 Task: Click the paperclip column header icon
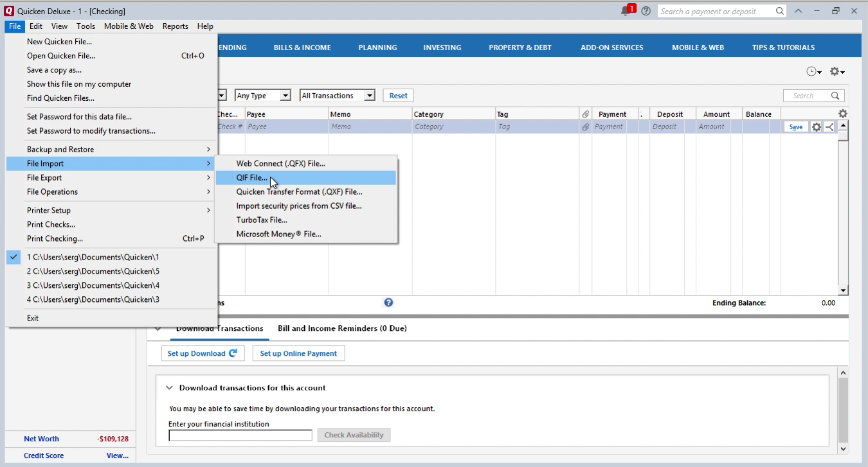tap(585, 114)
